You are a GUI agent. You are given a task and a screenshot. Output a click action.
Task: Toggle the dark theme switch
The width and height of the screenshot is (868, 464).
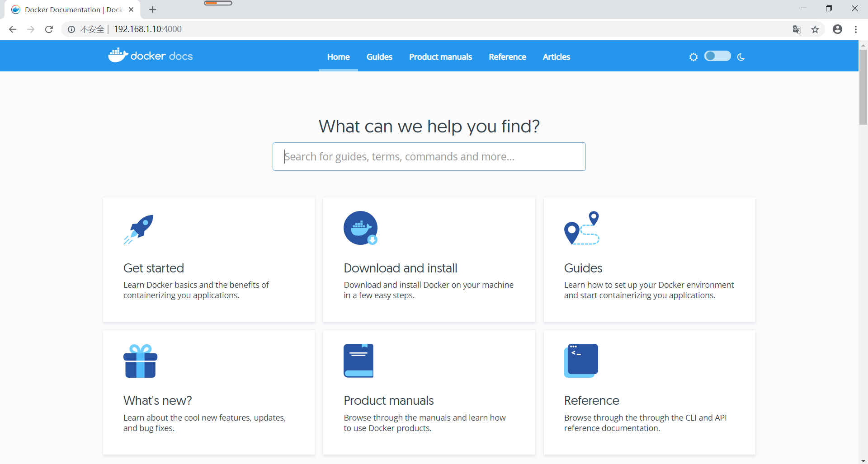click(x=717, y=56)
